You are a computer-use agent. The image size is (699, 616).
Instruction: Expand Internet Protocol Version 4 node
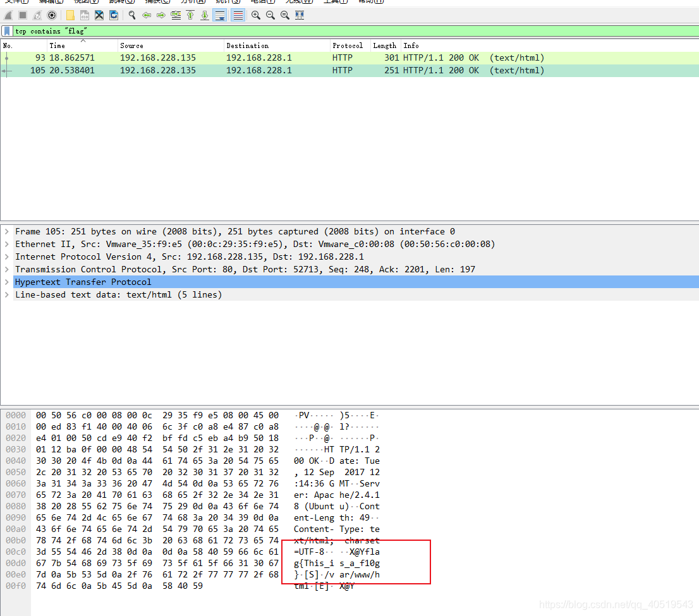click(x=7, y=257)
